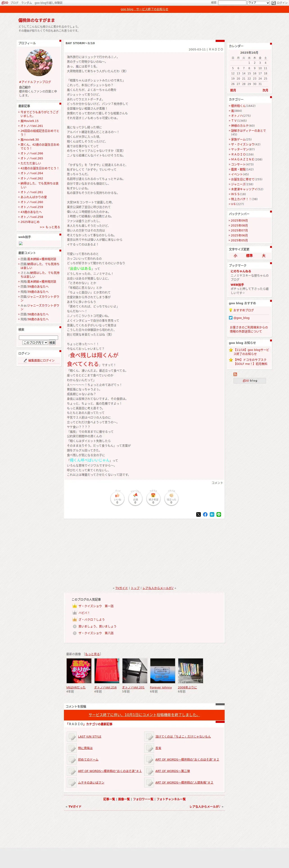Open にのちゃんねる bookmark
289x868 pixels.
(x=241, y=271)
